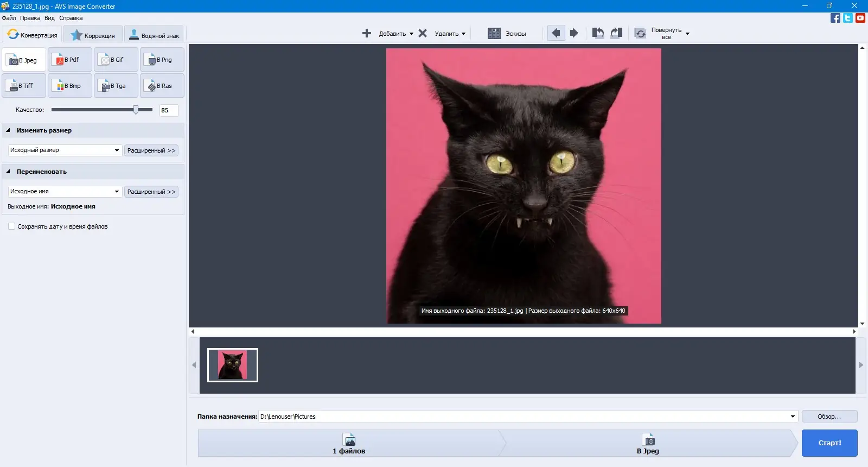Click the '1 файлов' files step icon
Image resolution: width=868 pixels, height=467 pixels.
[x=350, y=439]
